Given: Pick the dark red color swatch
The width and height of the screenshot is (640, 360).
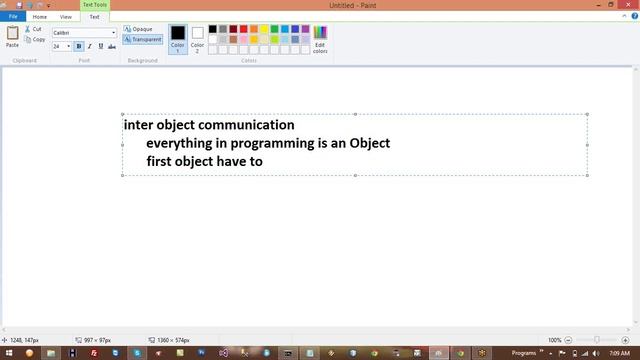Looking at the screenshot, I should click(233, 29).
